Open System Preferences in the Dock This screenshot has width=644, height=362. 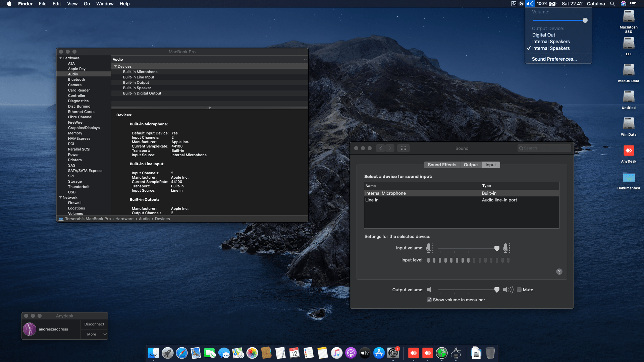[x=393, y=353]
